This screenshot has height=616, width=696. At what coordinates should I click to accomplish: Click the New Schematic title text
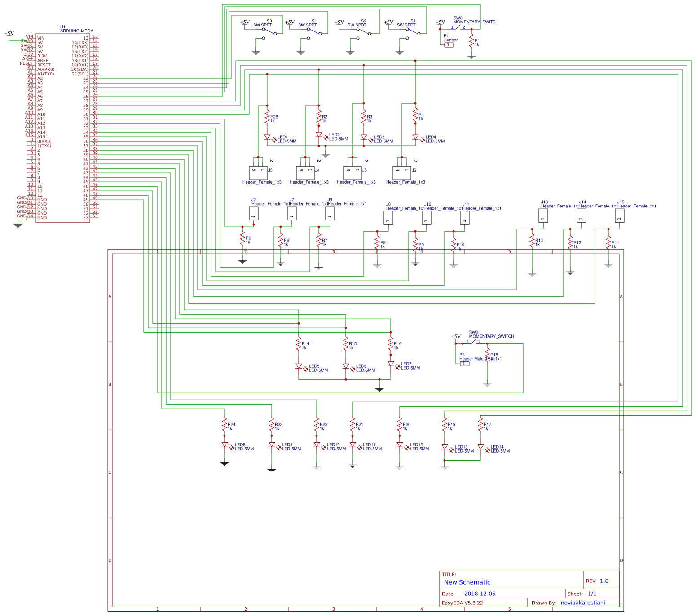point(466,582)
